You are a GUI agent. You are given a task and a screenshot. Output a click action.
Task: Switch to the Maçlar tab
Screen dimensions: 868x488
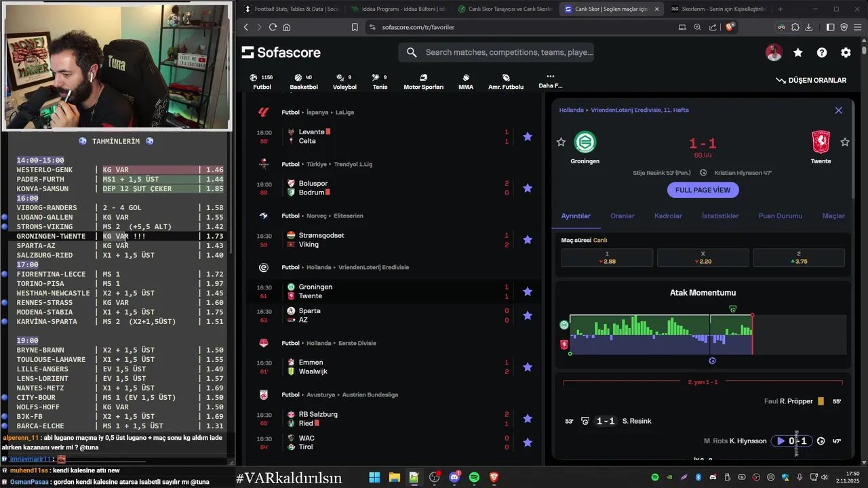(833, 216)
